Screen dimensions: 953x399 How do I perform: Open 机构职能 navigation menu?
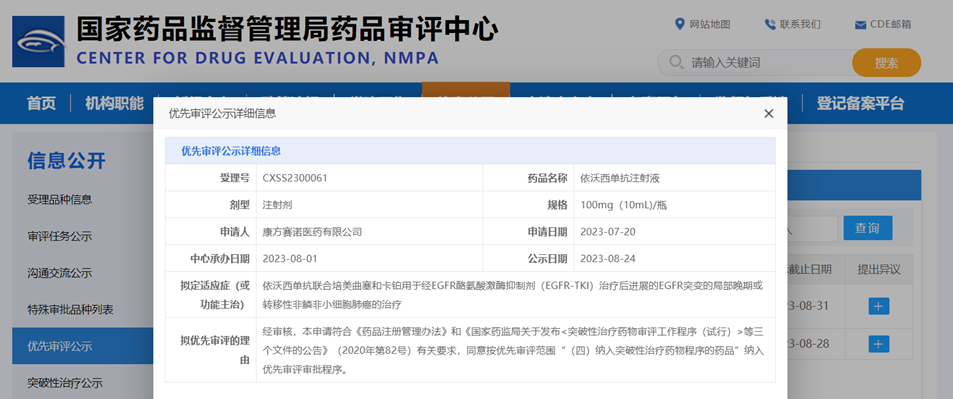[x=114, y=103]
